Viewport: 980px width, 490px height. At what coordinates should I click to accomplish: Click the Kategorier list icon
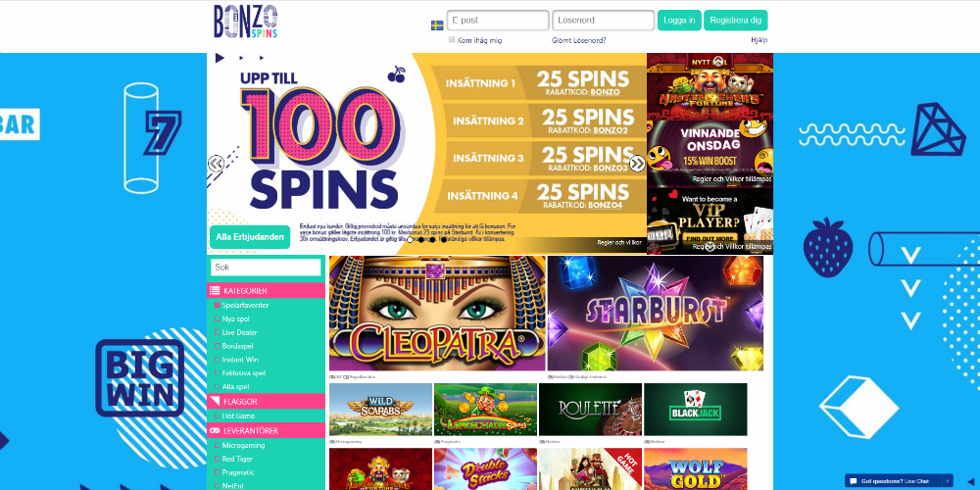[215, 291]
